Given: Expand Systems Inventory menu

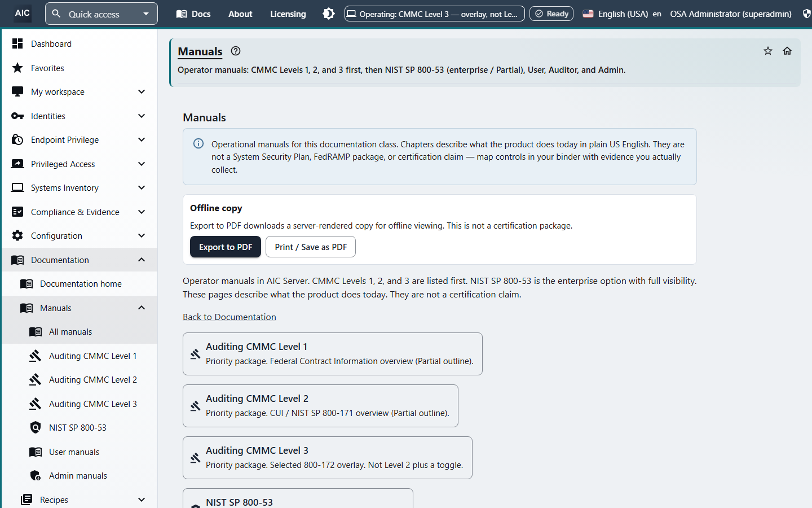Looking at the screenshot, I should coord(80,187).
